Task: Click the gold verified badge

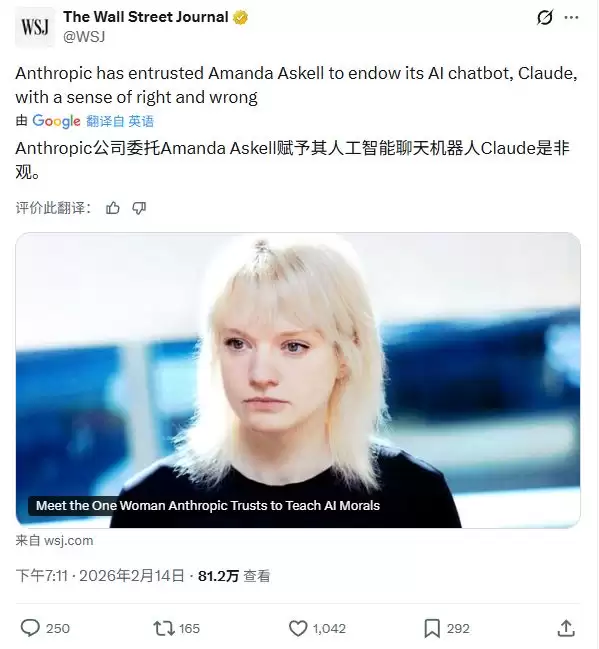Action: point(241,17)
